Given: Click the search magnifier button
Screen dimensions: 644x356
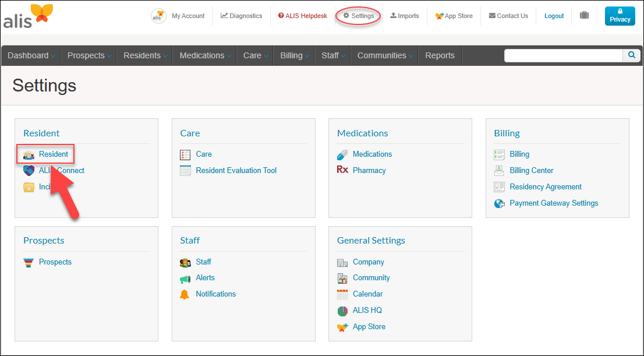Looking at the screenshot, I should (x=631, y=55).
